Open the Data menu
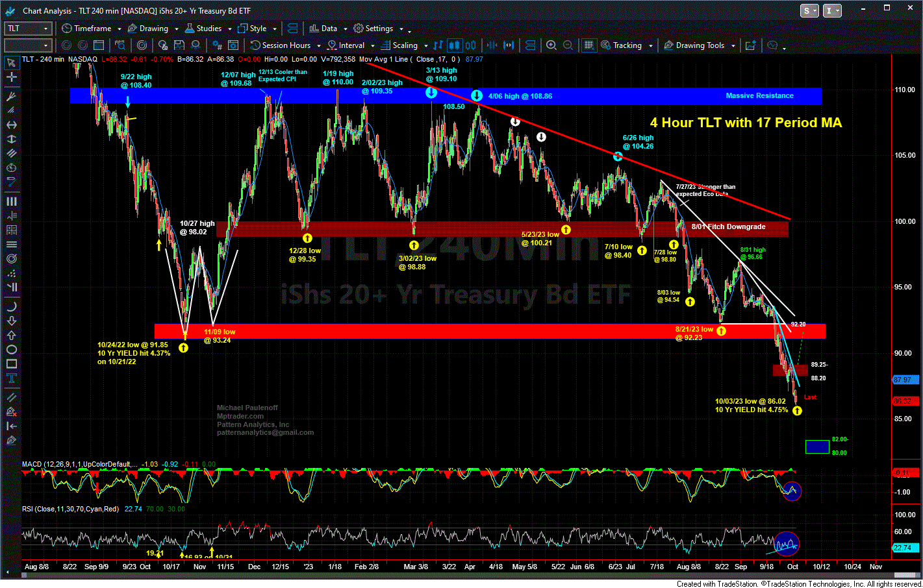 click(x=323, y=29)
